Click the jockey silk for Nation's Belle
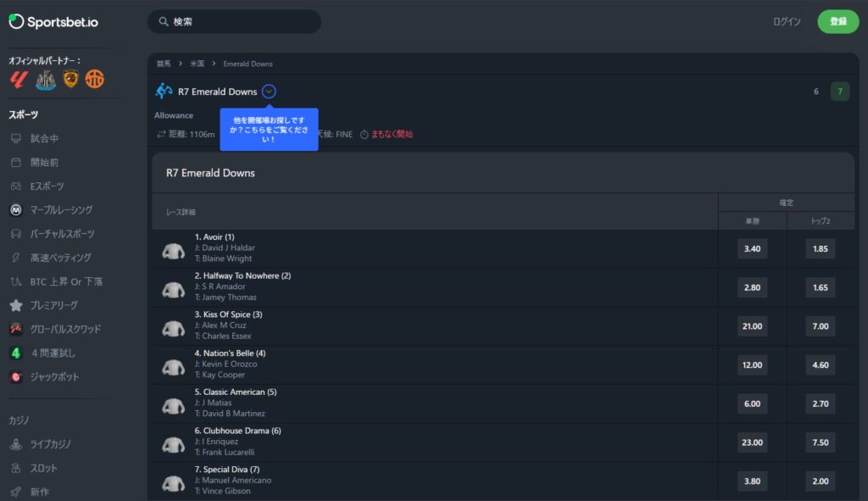 click(173, 367)
